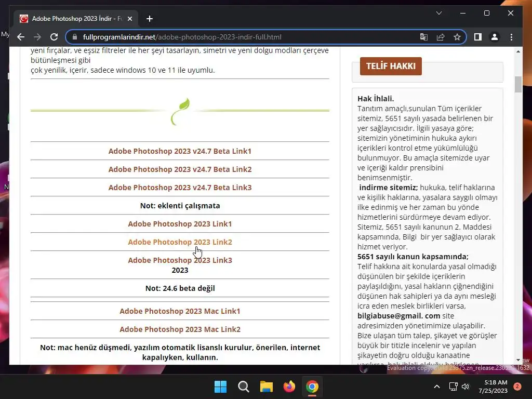This screenshot has height=399, width=532.
Task: Open Adobe Photoshop 2023 Mac Link1
Action: [180, 311]
